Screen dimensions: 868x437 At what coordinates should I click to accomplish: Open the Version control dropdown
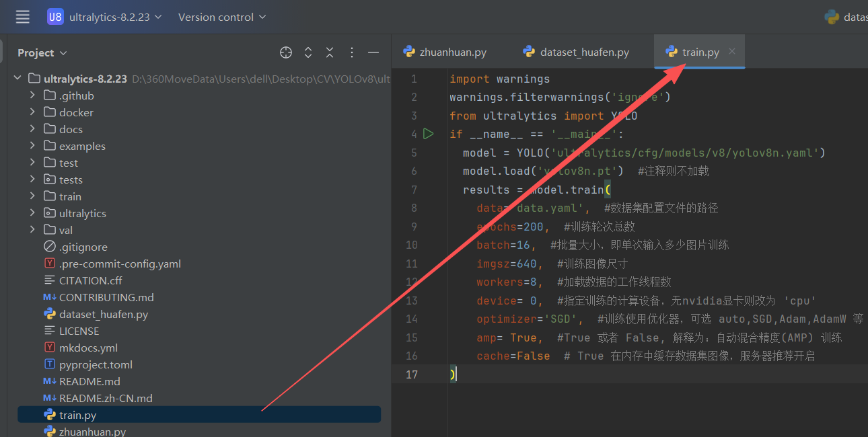tap(222, 17)
